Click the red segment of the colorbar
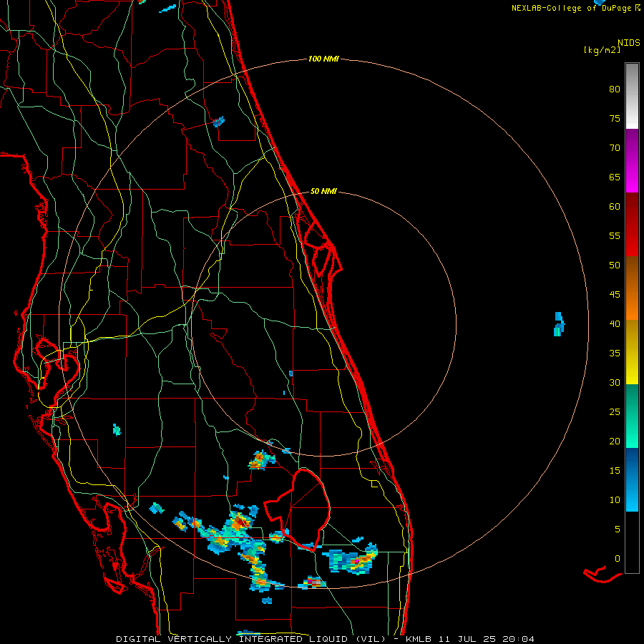The width and height of the screenshot is (644, 644). (632, 224)
